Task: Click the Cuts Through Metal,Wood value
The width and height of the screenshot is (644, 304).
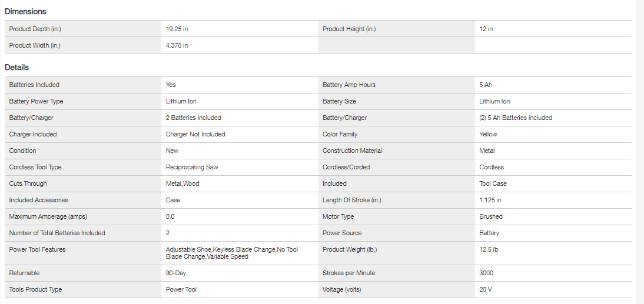Action: (182, 183)
